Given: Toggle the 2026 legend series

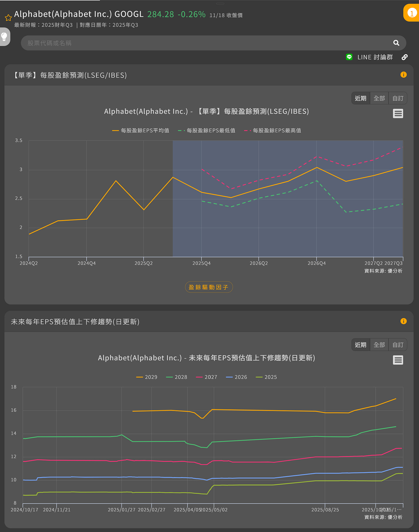Looking at the screenshot, I should coord(237,377).
